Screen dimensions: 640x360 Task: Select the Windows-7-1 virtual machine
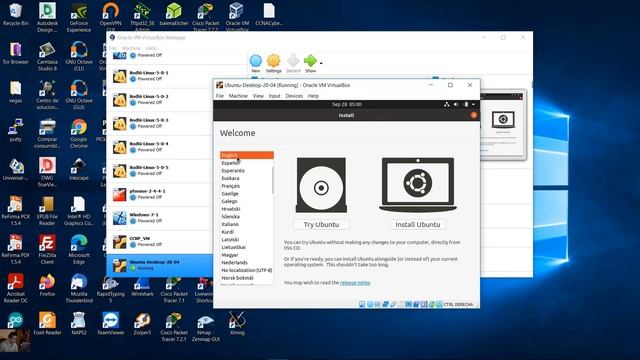tap(160, 218)
